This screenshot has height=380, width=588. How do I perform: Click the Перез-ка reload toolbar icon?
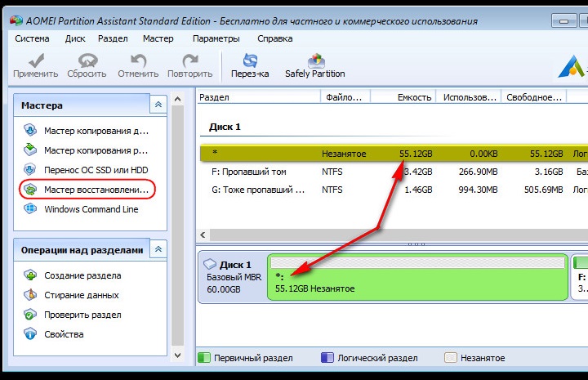point(250,60)
